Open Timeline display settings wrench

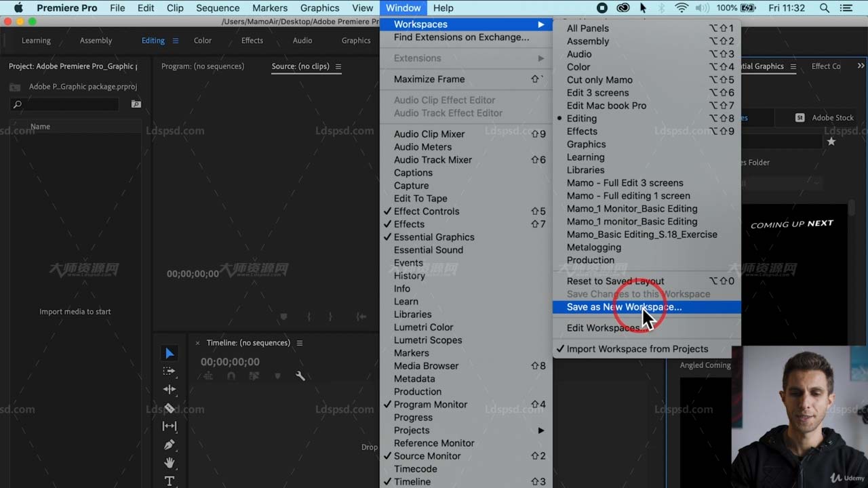coord(300,375)
